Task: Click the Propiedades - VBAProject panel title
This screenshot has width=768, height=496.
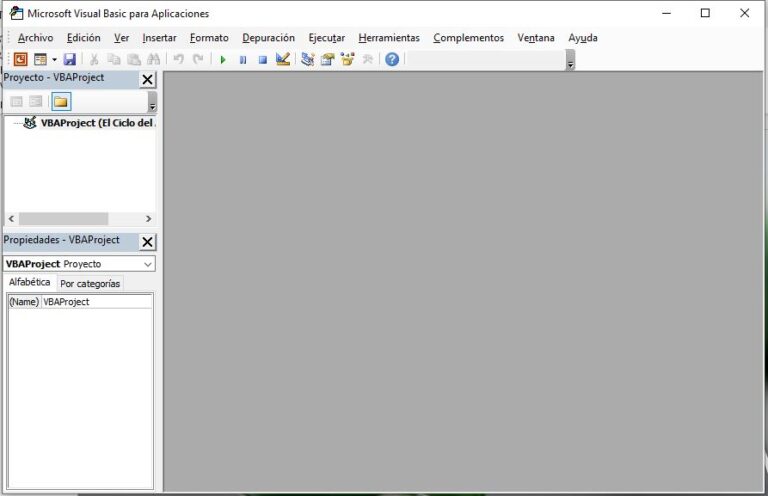Action: [61, 240]
